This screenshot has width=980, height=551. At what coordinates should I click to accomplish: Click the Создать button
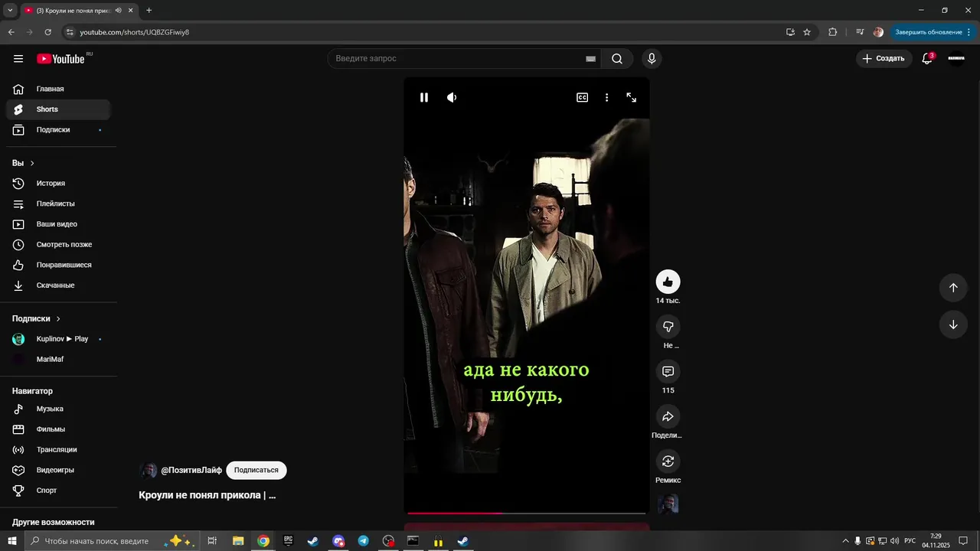(x=884, y=58)
